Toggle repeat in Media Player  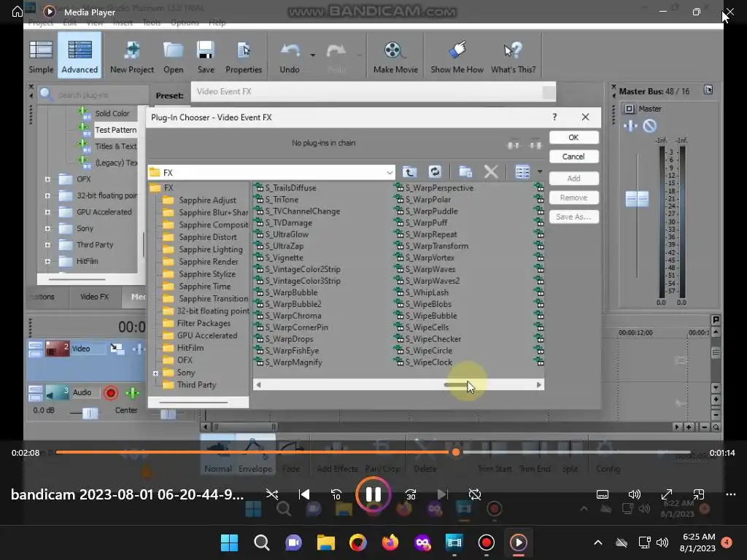[474, 495]
